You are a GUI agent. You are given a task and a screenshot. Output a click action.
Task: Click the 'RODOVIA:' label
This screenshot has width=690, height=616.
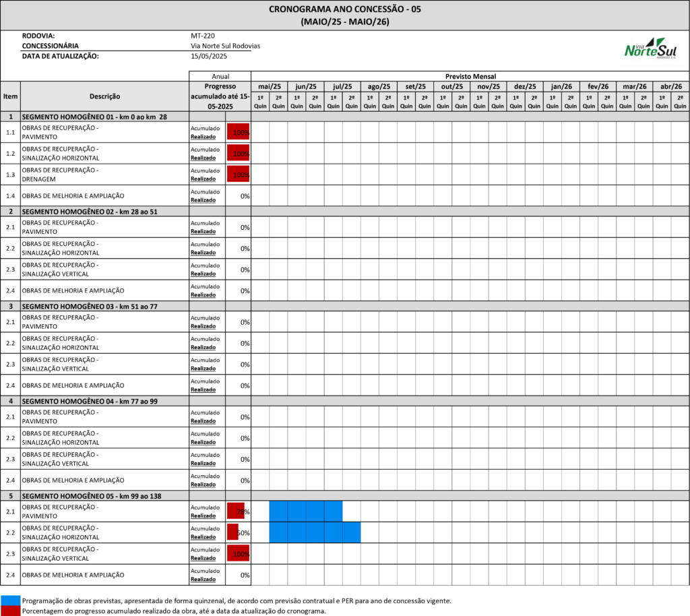(38, 36)
